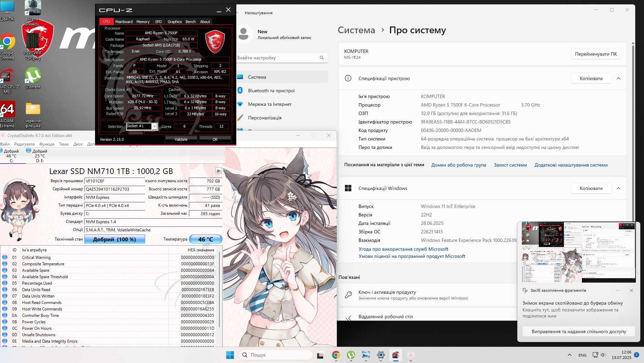Click the Critical Warning status indicator
Image resolution: width=644 pixels, height=363 pixels.
(5, 257)
